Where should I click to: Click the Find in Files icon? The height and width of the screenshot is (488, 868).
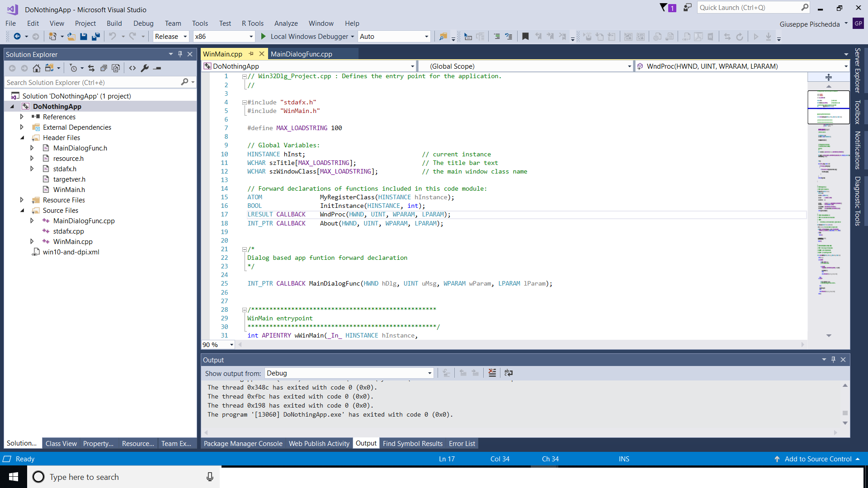click(443, 37)
